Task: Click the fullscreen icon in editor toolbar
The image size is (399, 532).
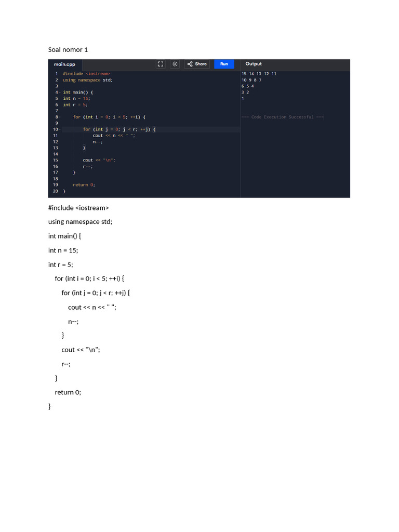Action: [161, 64]
